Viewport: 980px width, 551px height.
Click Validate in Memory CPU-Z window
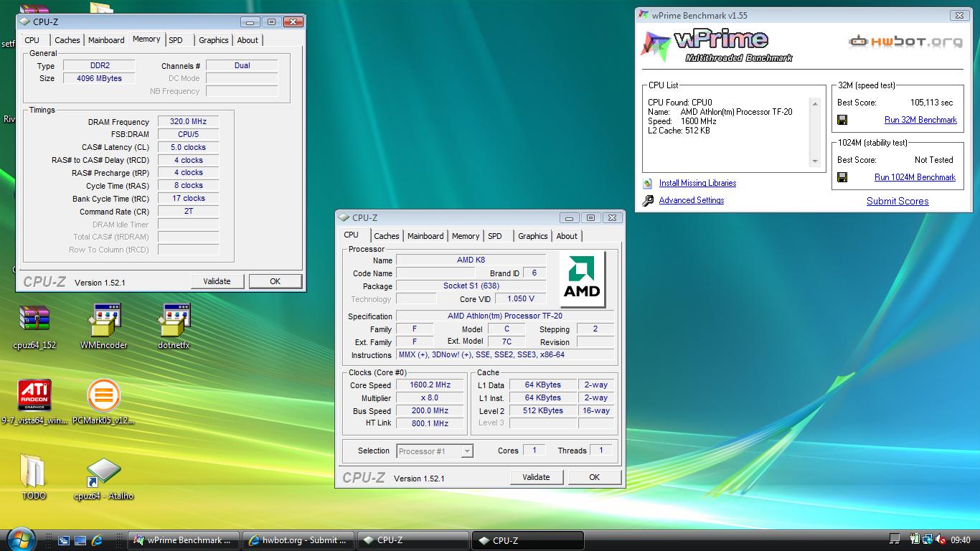pos(217,281)
